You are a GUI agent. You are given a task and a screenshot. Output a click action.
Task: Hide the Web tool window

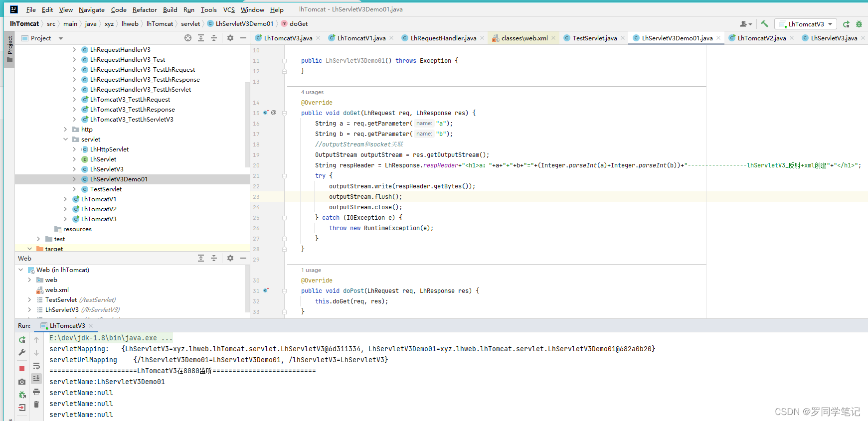(243, 258)
